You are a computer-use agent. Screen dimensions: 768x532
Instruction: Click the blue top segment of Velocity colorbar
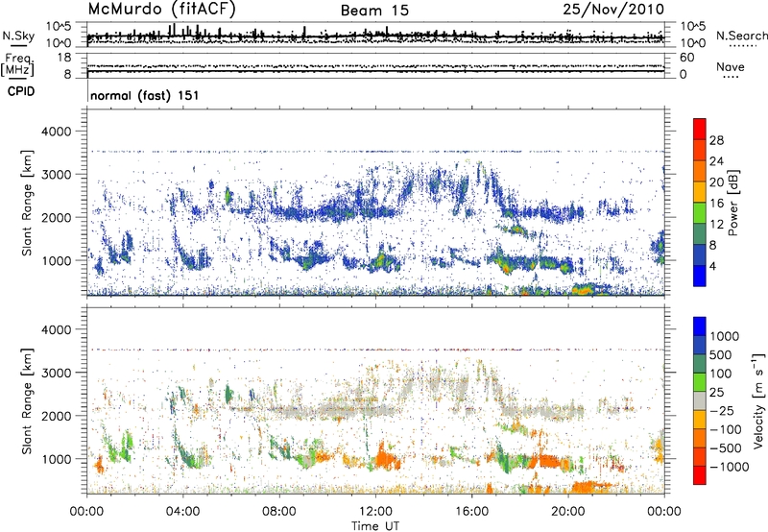point(700,326)
